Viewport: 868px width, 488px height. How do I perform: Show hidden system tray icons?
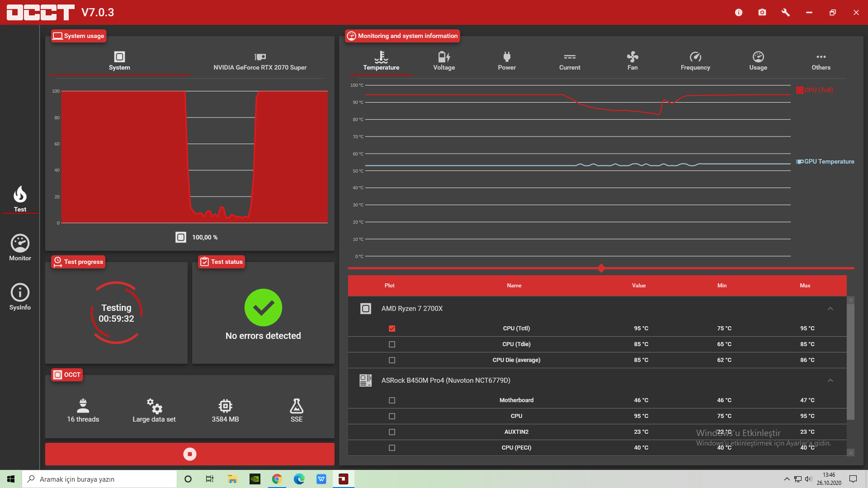tap(787, 479)
